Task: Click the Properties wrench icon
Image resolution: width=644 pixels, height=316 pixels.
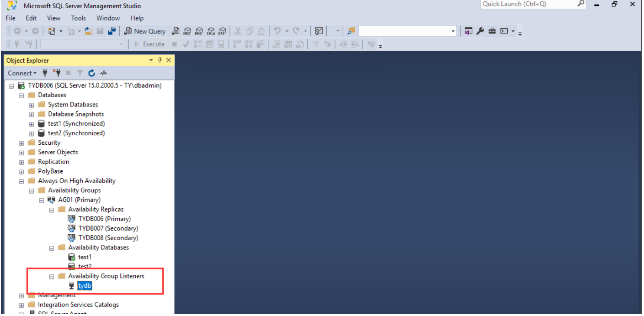Action: [480, 31]
